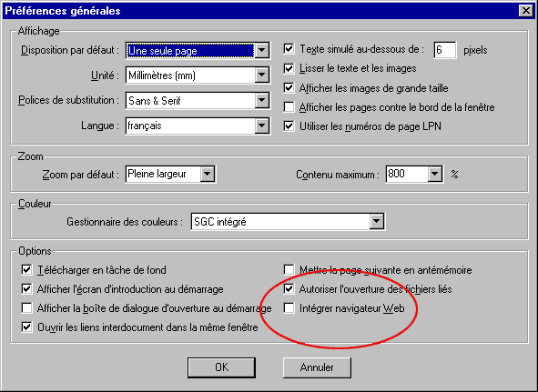The image size is (538, 392).
Task: Uncheck Lisser le texte et les images
Action: 289,68
